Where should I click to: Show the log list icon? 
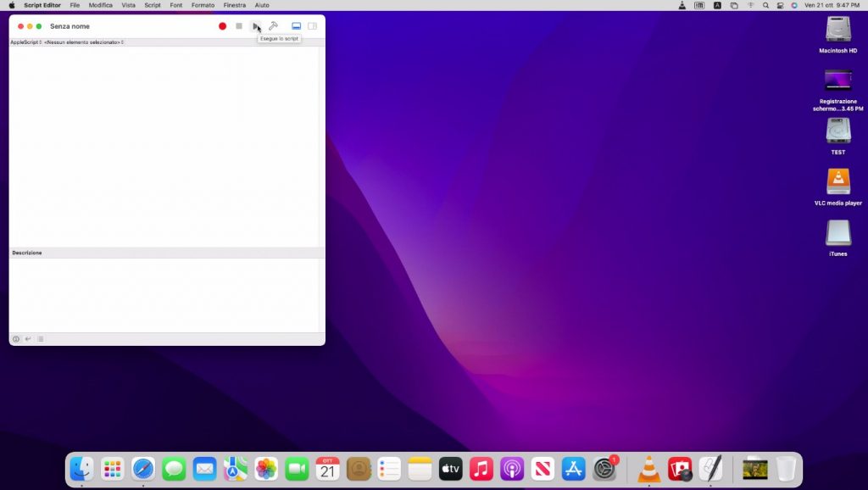pos(40,339)
